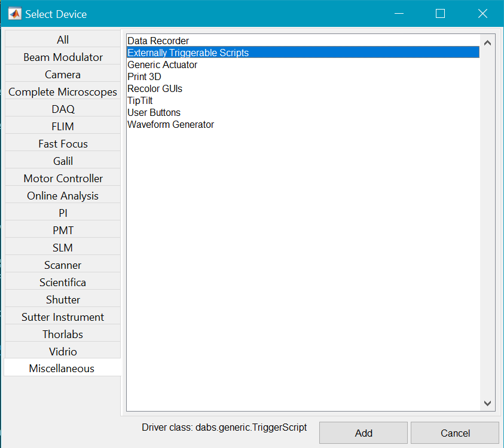504x448 pixels.
Task: Maximize the Select Device window
Action: click(441, 14)
